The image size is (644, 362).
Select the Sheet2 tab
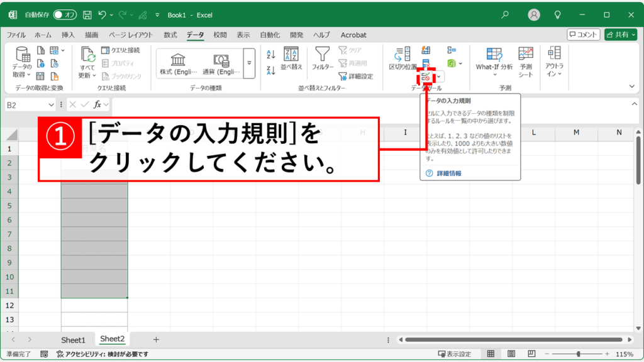click(x=112, y=339)
